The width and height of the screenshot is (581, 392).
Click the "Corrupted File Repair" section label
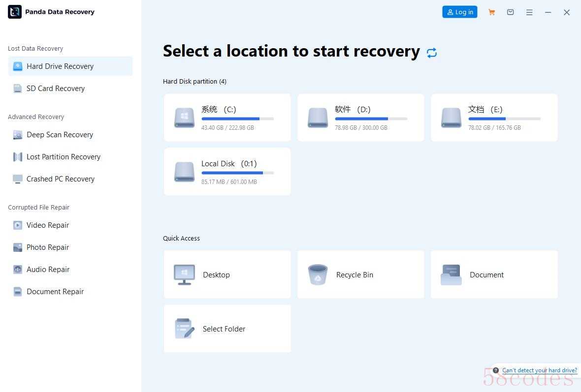38,207
